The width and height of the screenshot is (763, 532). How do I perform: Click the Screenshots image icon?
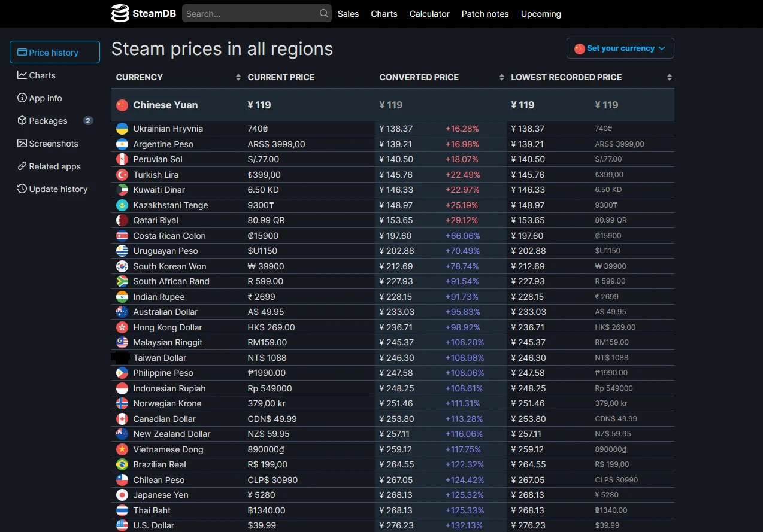[22, 144]
